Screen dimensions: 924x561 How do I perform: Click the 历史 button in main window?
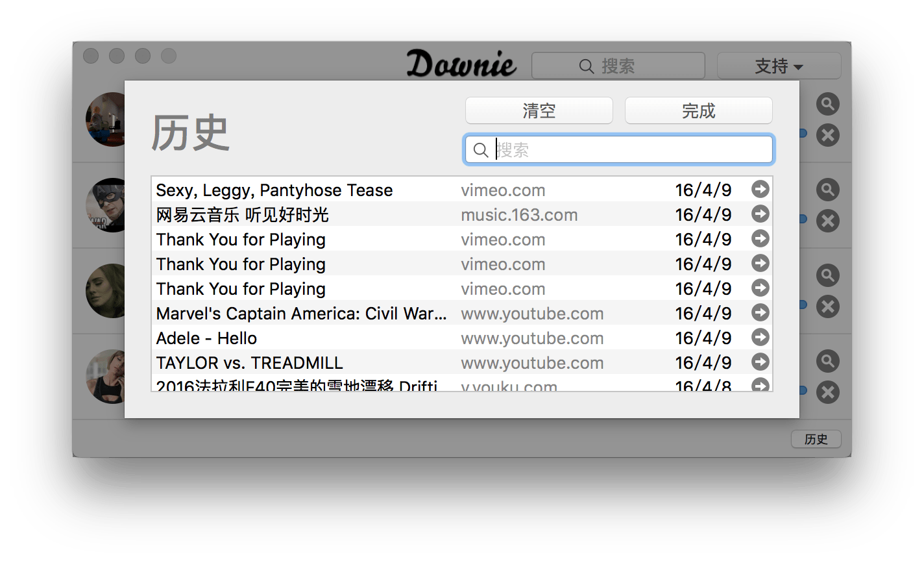tap(816, 440)
